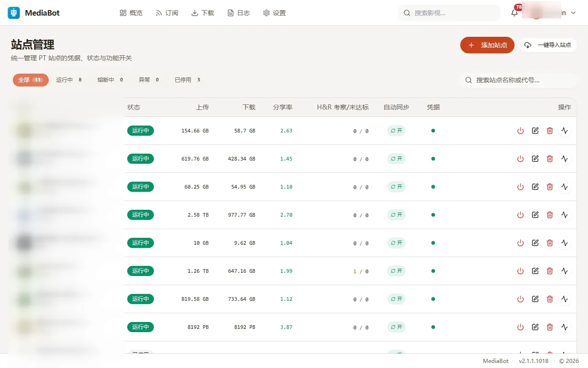Select the 熔断中 filter tab

(110, 80)
